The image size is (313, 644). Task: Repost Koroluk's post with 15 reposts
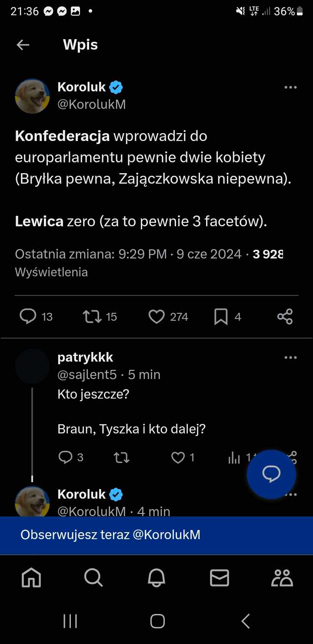click(x=91, y=317)
